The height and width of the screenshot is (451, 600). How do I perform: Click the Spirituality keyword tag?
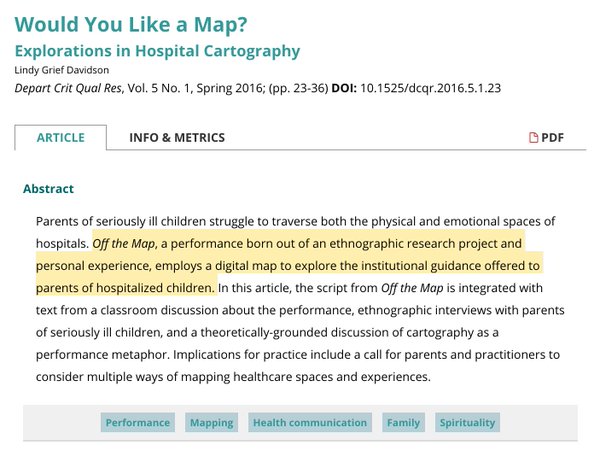(467, 422)
